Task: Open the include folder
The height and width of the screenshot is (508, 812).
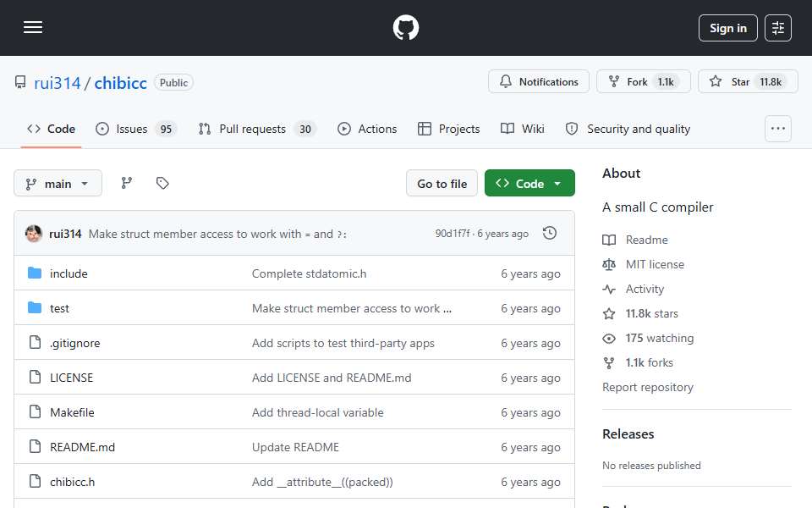Action: click(69, 273)
